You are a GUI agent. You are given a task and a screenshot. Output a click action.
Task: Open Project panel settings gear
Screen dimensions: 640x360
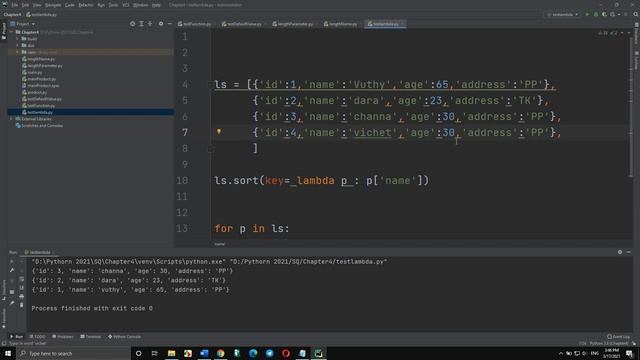tap(161, 24)
